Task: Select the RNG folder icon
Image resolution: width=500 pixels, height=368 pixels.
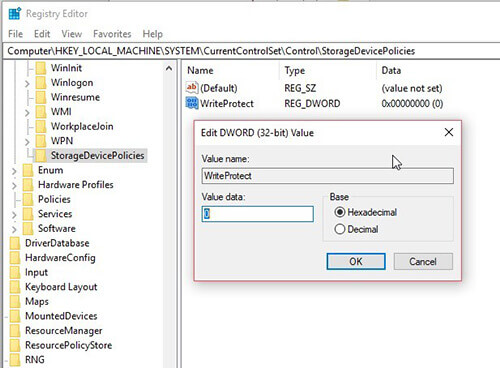Action: (x=15, y=360)
